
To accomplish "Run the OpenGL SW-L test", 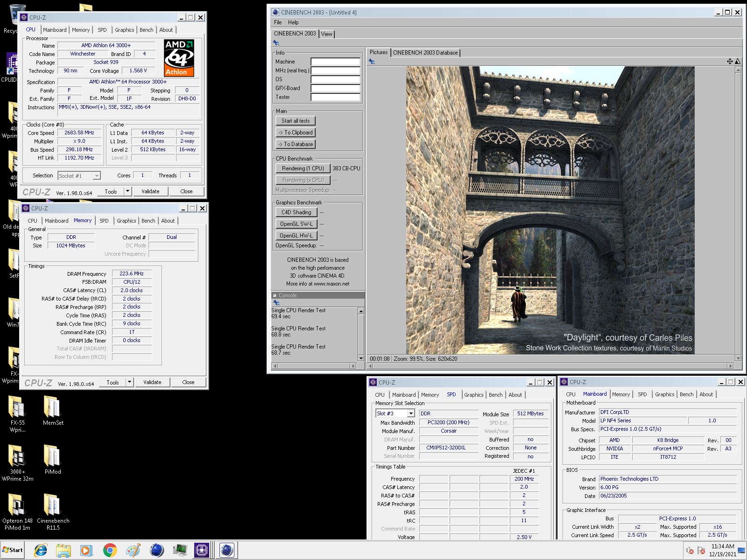I will pyautogui.click(x=296, y=224).
